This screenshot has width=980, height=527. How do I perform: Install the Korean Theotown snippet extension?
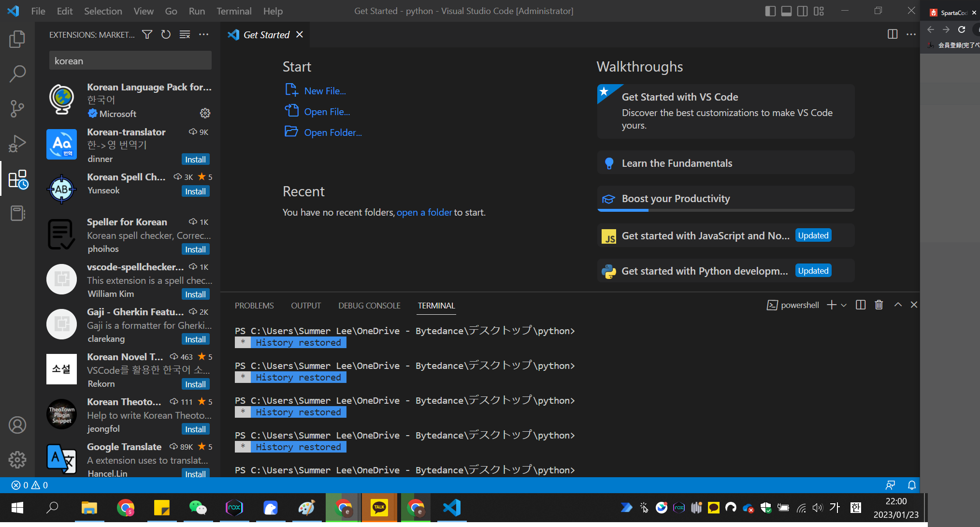pyautogui.click(x=195, y=429)
